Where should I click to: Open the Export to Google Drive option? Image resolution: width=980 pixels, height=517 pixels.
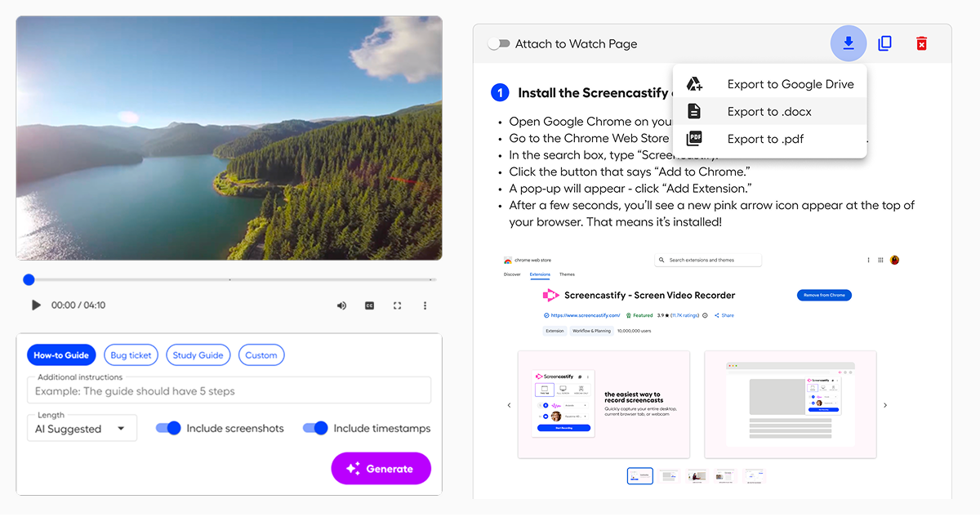coord(789,83)
